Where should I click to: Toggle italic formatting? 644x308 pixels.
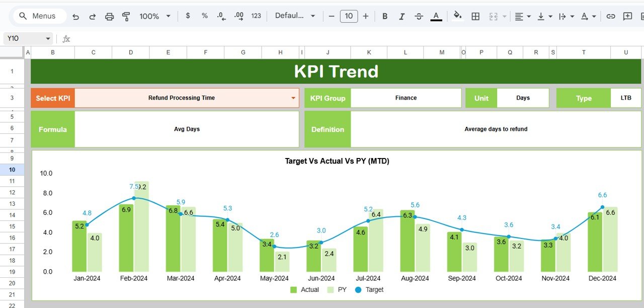[401, 16]
